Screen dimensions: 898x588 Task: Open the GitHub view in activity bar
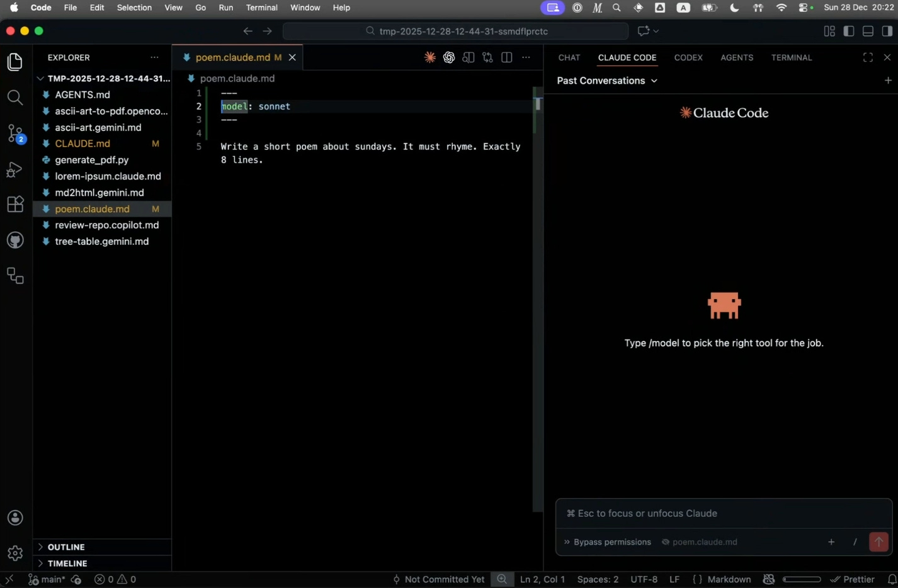coord(15,240)
